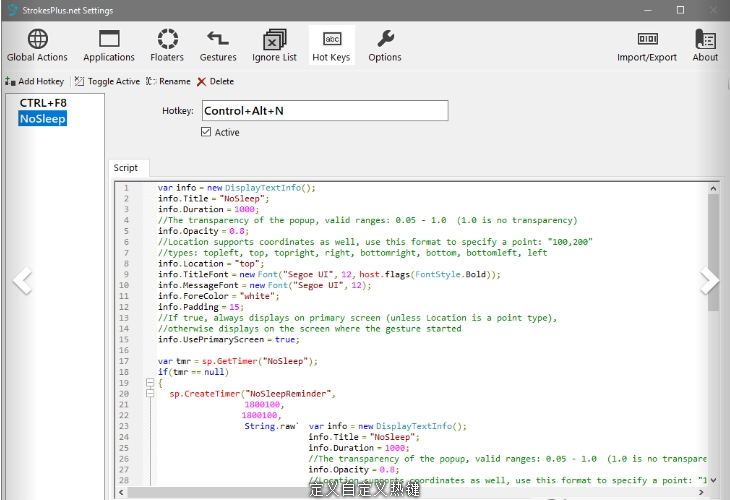Open the About section
Screen dimensions: 730x500
[x=705, y=45]
